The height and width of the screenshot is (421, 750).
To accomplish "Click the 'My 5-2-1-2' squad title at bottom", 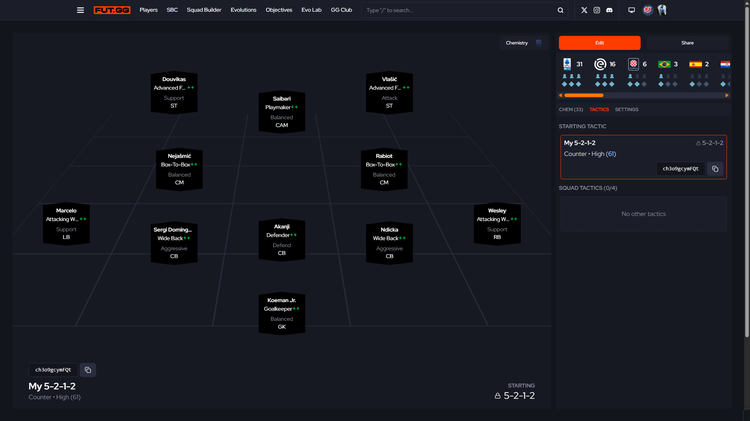I will [x=52, y=386].
